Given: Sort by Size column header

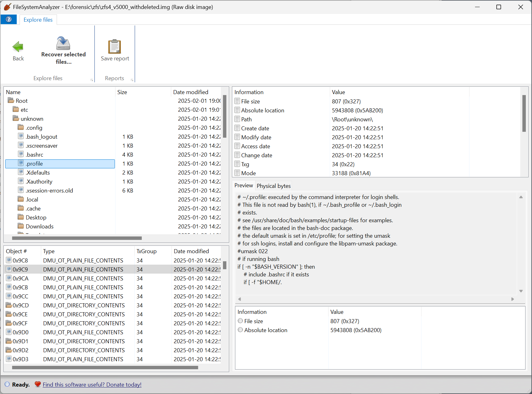Looking at the screenshot, I should (143, 92).
